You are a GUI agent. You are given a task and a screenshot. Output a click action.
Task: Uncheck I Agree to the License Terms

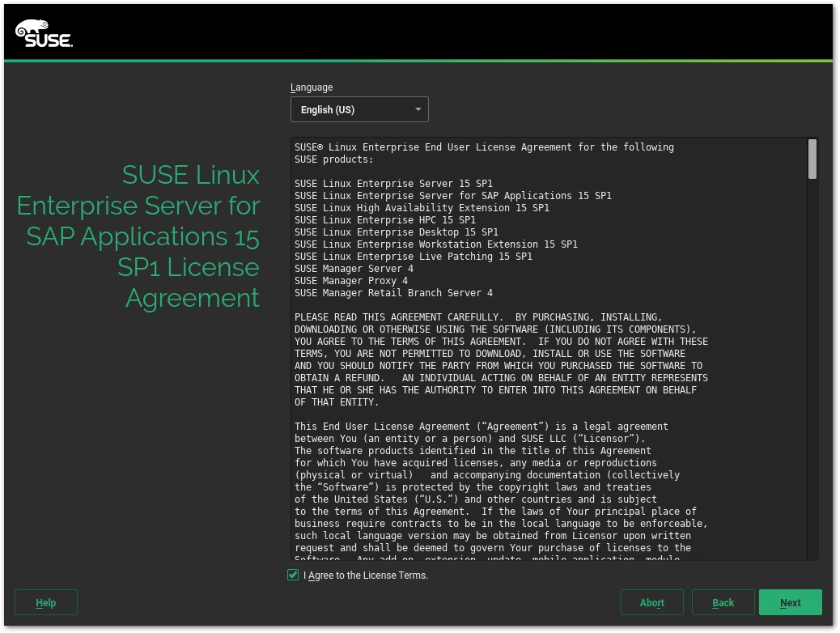point(293,575)
